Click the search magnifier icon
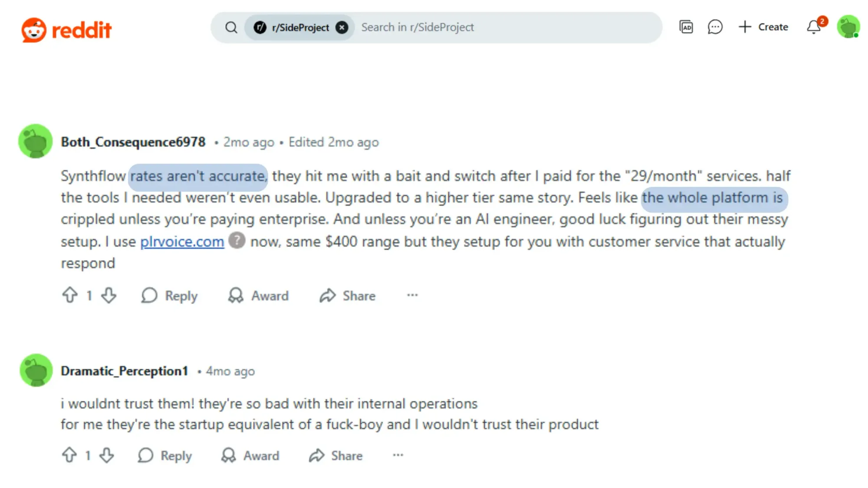The height and width of the screenshot is (488, 868). (231, 27)
